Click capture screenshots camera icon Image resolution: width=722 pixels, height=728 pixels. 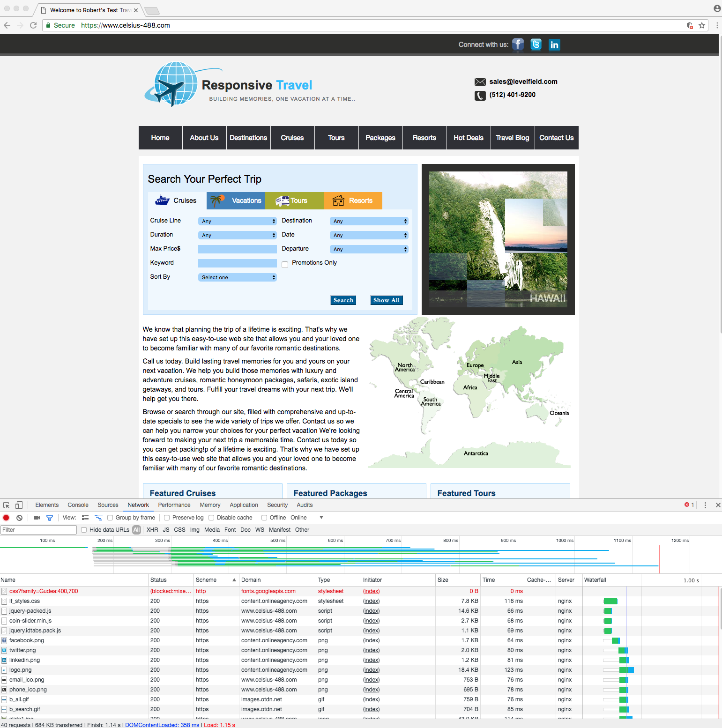click(37, 518)
